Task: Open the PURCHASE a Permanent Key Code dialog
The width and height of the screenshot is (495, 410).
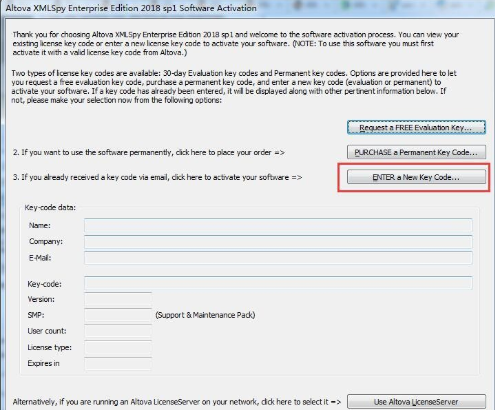Action: click(416, 152)
